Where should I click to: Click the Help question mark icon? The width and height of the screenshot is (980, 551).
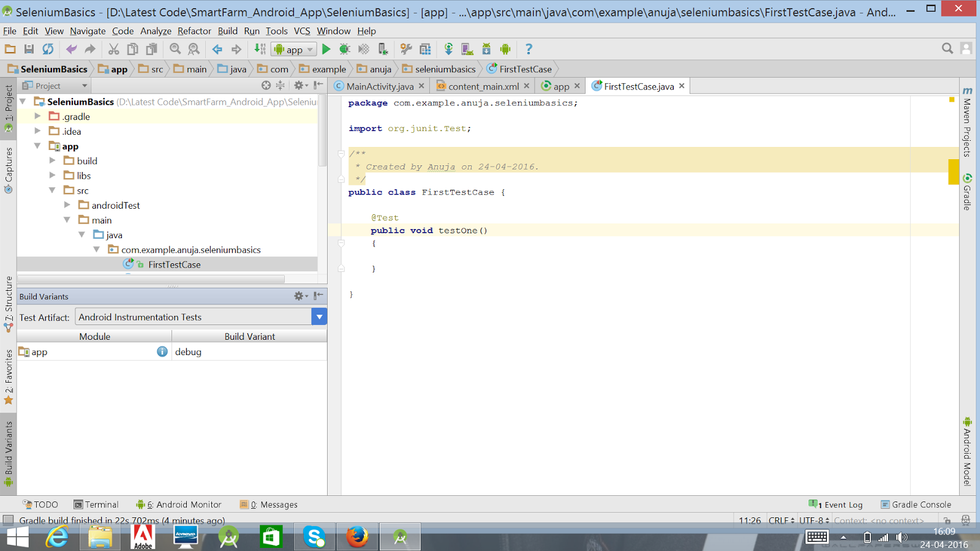coord(529,49)
